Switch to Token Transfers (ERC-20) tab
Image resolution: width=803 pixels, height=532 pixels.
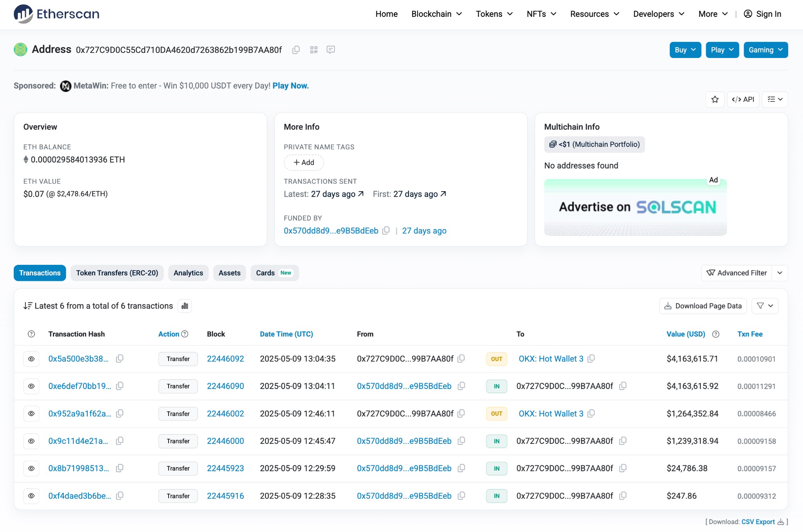(117, 273)
